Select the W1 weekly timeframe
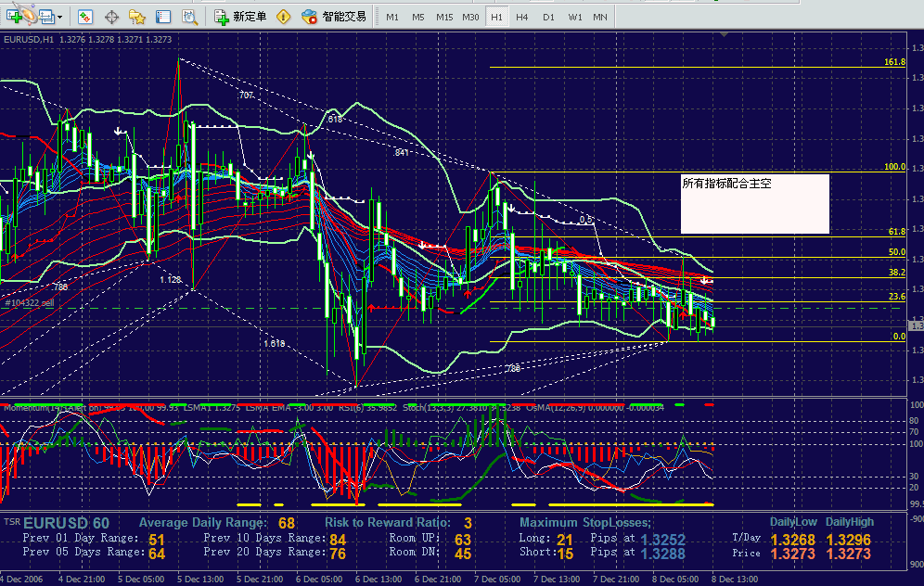This screenshot has height=586, width=924. pos(575,17)
